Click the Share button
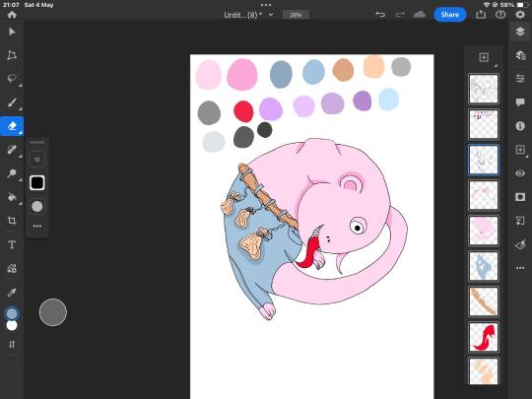This screenshot has width=532, height=399. [x=450, y=15]
